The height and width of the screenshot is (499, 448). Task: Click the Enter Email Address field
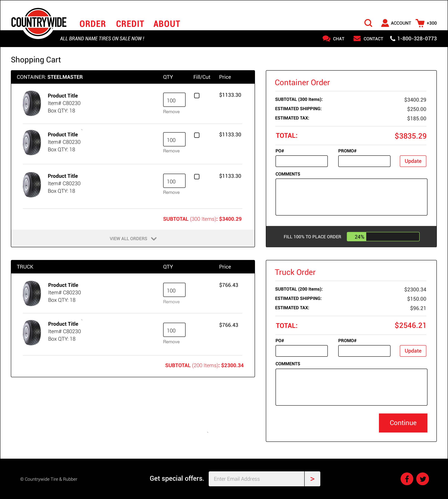pos(256,479)
